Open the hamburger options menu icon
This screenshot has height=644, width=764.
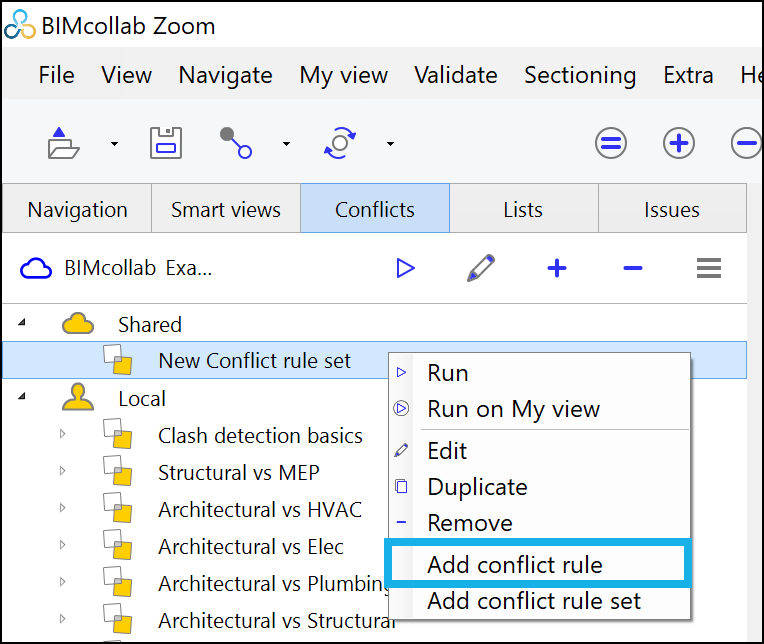point(709,268)
